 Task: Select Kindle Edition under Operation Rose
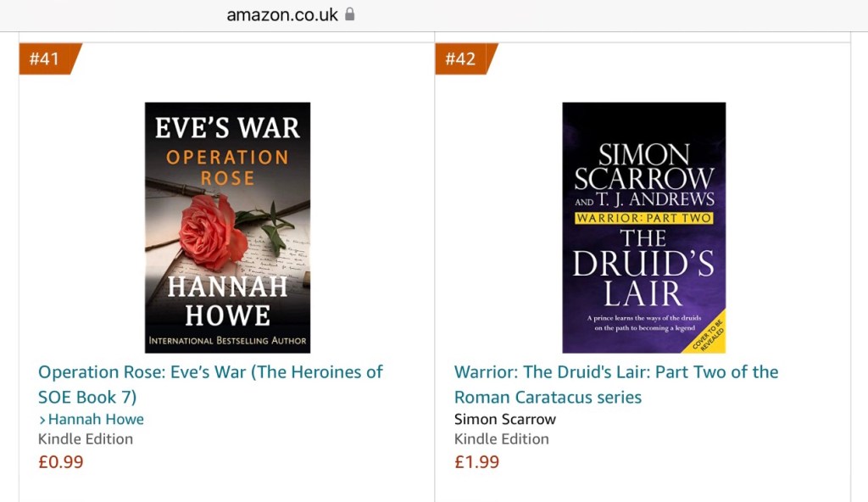86,438
